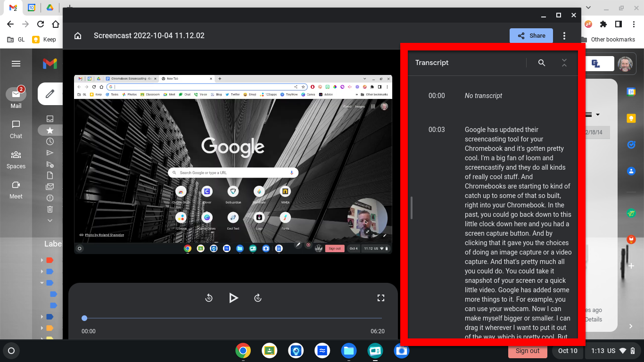Get add-ons with the side panel plus icon
The width and height of the screenshot is (644, 362).
(631, 266)
